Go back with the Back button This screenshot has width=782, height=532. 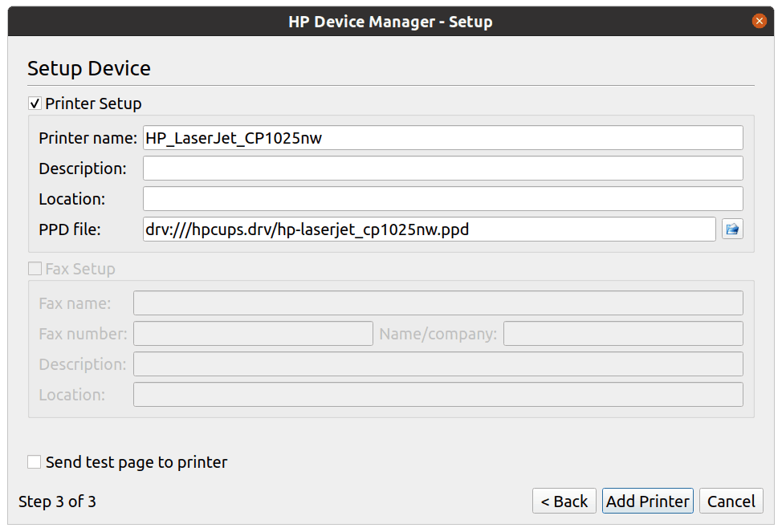click(564, 502)
